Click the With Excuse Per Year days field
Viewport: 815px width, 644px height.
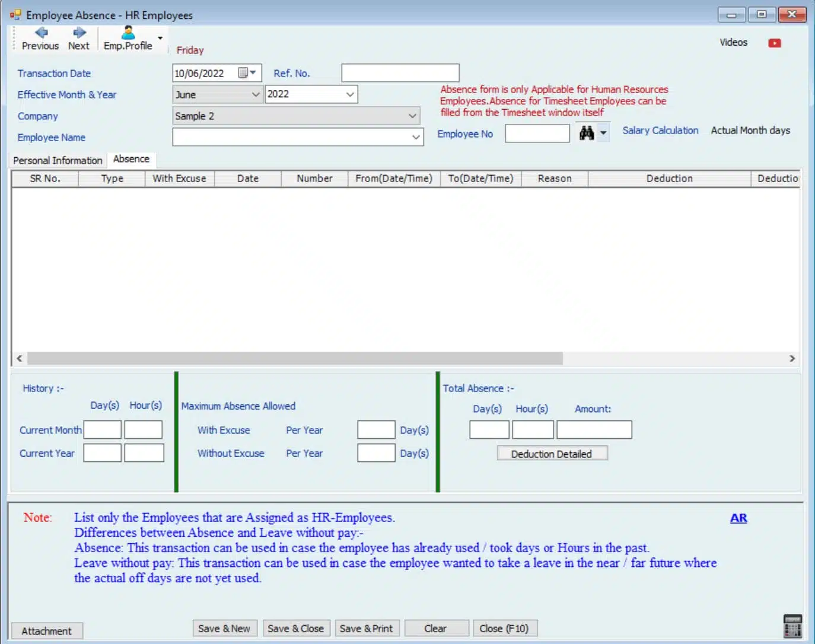(x=376, y=429)
